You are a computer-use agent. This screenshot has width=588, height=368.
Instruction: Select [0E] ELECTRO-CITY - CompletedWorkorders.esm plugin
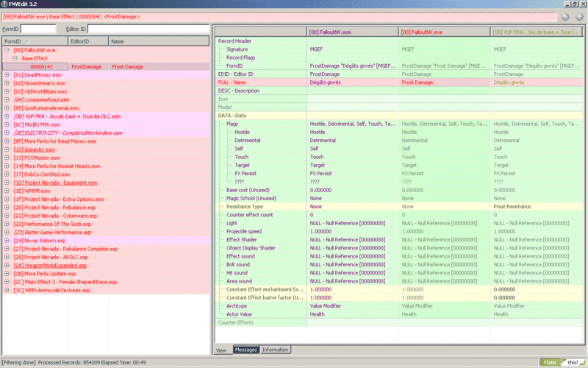pyautogui.click(x=68, y=133)
